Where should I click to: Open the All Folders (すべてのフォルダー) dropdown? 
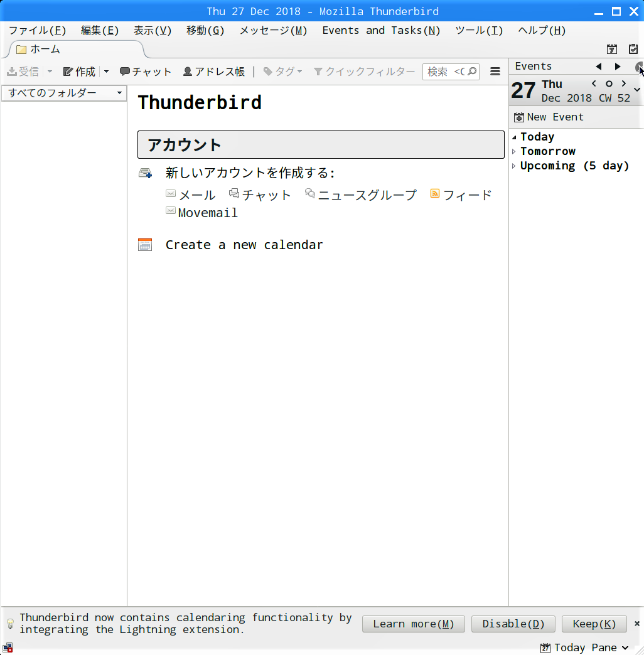tap(64, 93)
